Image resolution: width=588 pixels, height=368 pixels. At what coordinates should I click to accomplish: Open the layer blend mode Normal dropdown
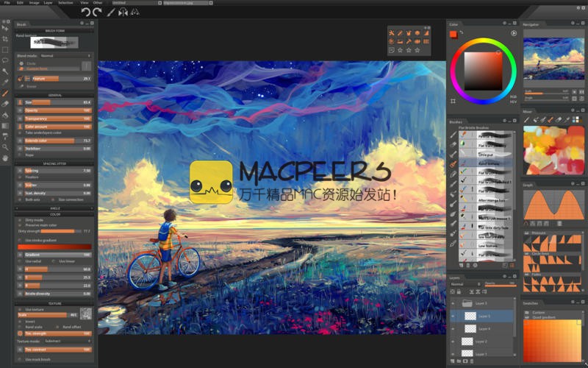[463, 283]
